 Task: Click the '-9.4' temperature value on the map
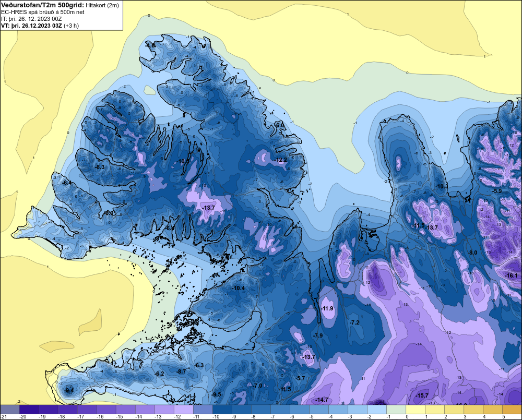point(69,390)
